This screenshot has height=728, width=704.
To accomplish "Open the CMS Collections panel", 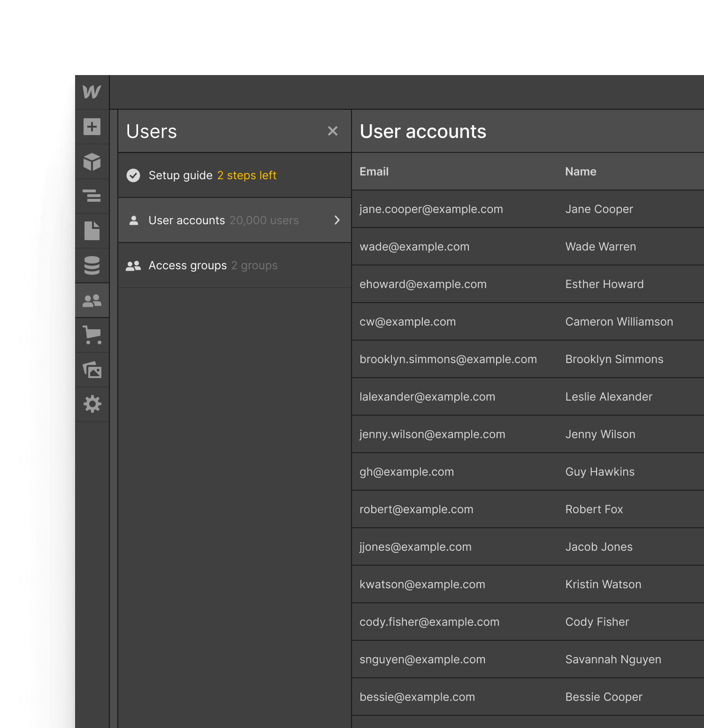I will click(92, 265).
